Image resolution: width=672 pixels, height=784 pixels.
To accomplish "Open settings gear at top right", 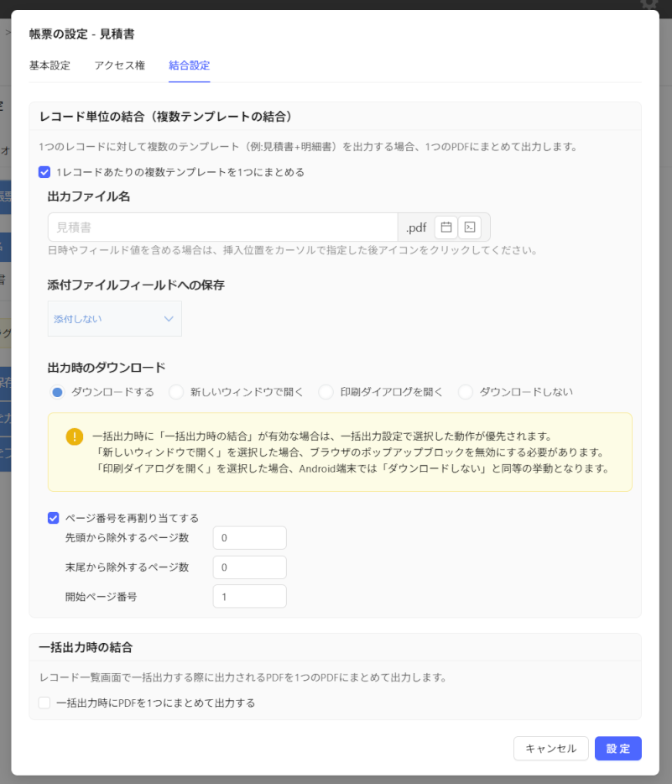I will point(649,4).
